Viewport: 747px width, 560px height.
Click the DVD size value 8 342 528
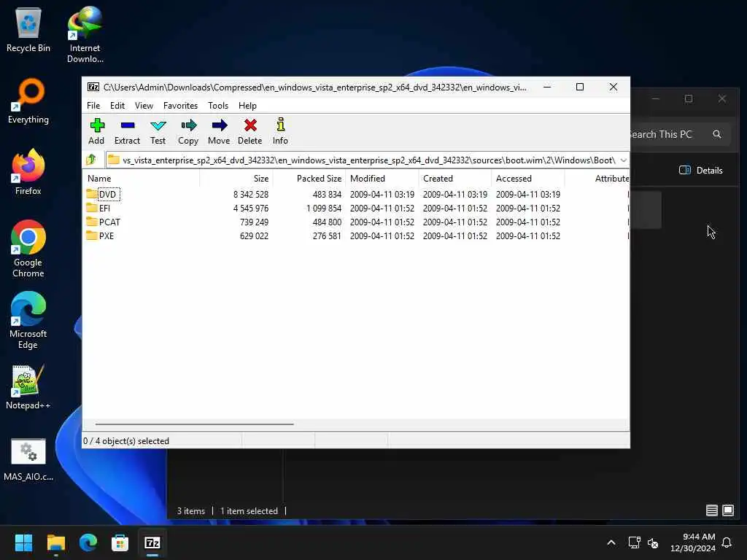tap(251, 194)
